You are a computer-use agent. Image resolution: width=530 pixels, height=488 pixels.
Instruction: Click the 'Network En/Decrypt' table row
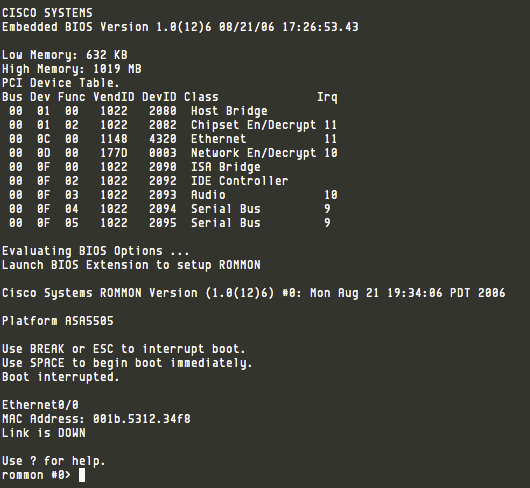coord(173,153)
